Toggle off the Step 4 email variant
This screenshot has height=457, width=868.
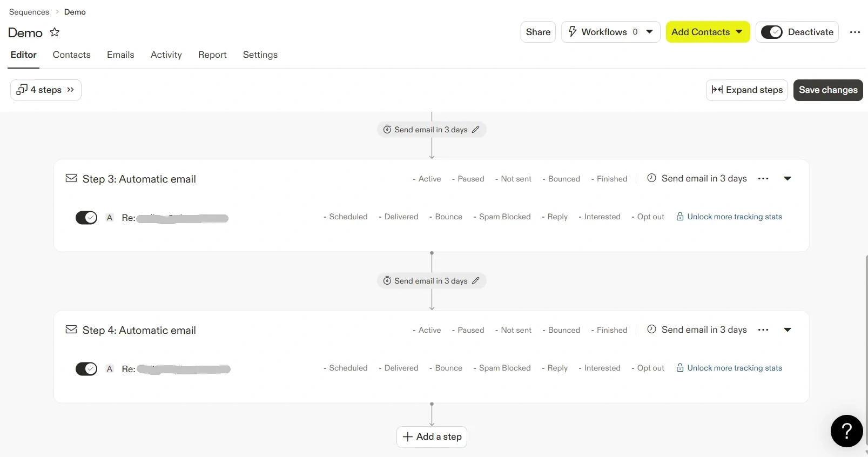tap(86, 369)
